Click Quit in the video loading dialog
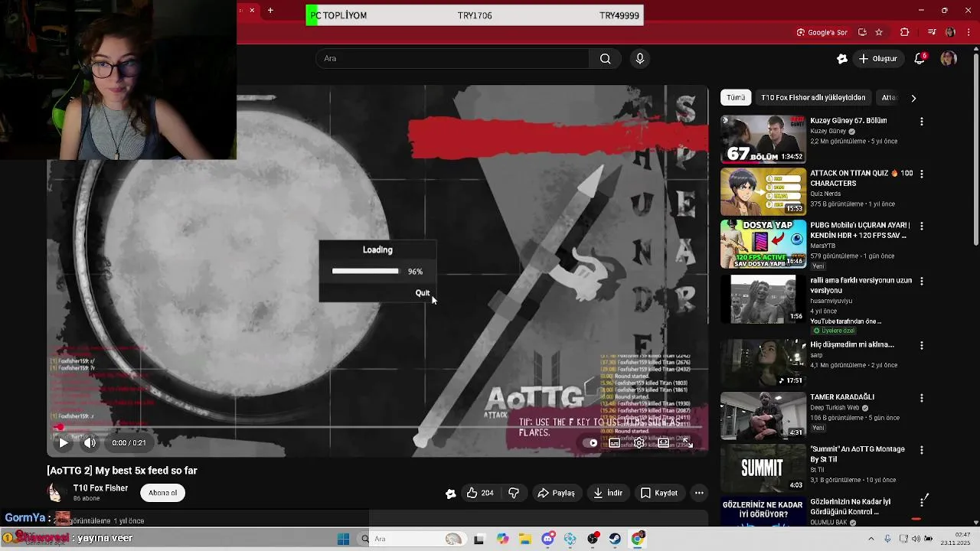 (422, 293)
